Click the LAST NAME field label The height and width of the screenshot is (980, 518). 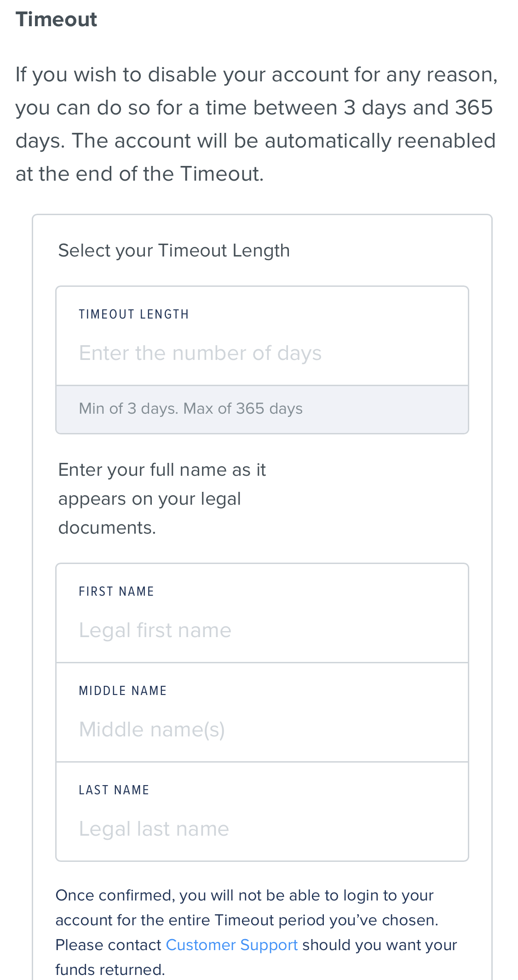click(114, 790)
